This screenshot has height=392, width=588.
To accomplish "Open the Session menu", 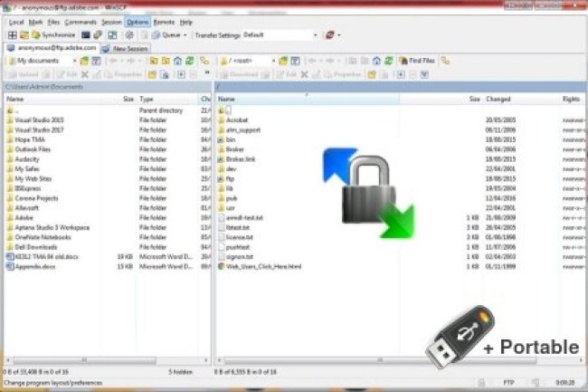I will [x=111, y=22].
